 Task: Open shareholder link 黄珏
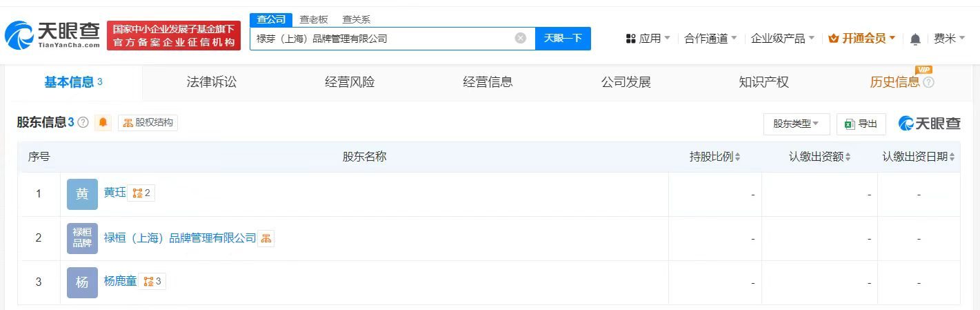pyautogui.click(x=114, y=193)
